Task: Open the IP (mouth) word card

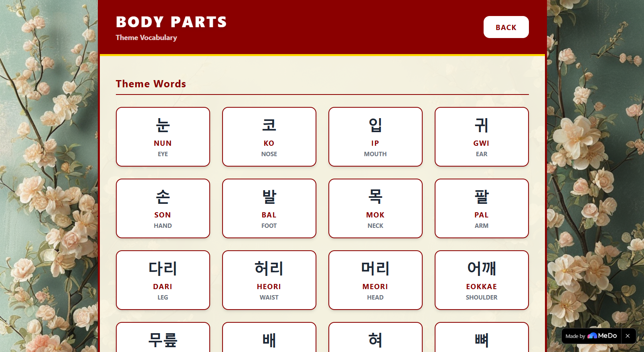Action: [x=375, y=137]
